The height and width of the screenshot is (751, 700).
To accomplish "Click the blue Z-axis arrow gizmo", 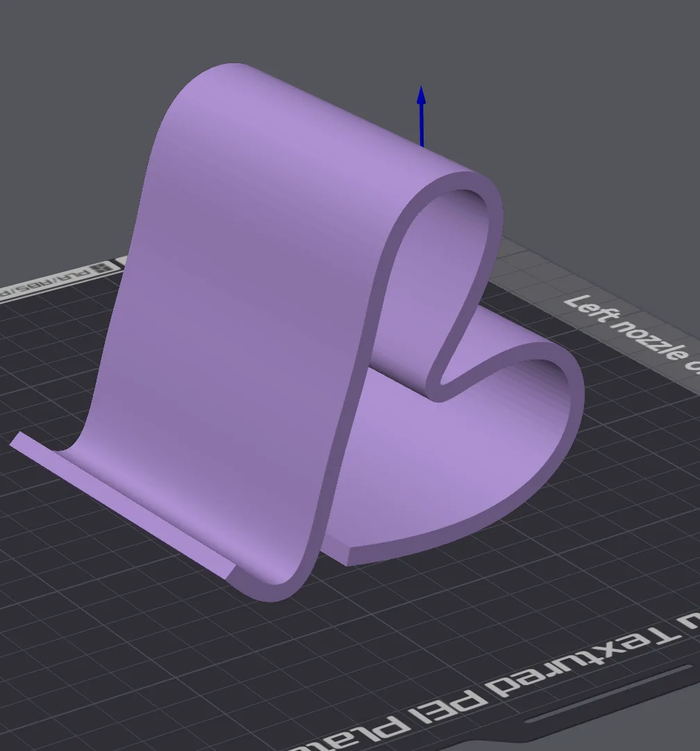I will point(421,116).
